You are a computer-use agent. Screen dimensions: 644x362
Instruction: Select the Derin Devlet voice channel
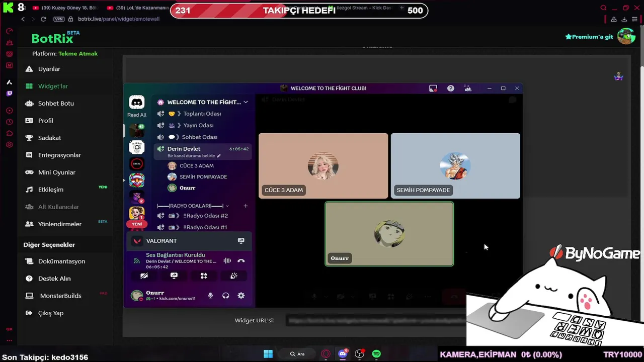coord(203,151)
